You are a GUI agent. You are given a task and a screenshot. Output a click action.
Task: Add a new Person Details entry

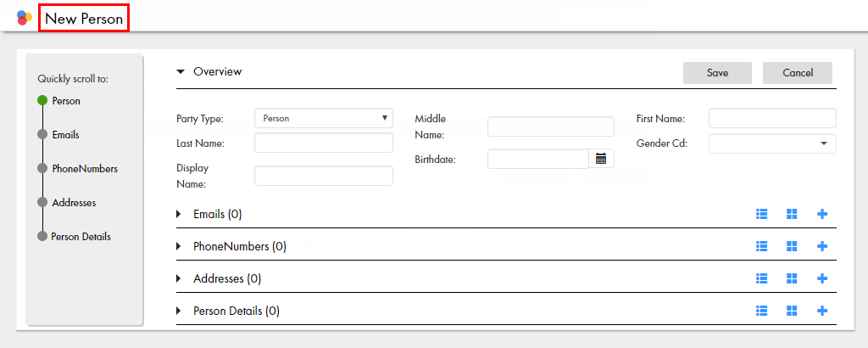click(822, 311)
